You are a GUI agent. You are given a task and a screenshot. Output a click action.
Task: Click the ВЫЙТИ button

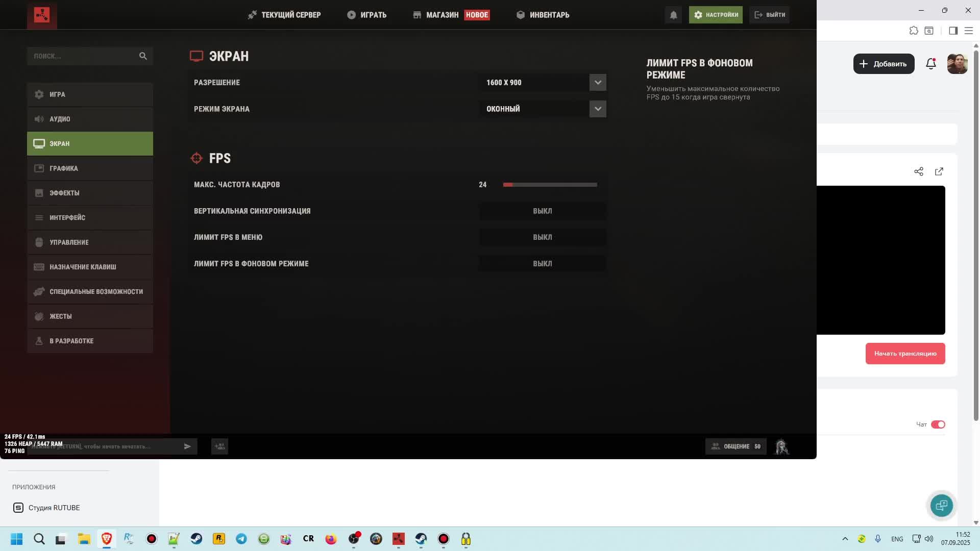click(769, 15)
